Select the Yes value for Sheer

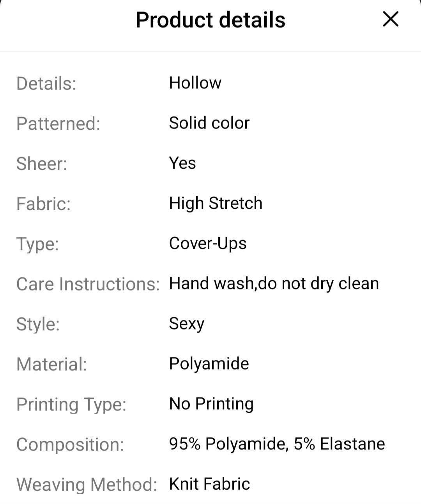[182, 163]
